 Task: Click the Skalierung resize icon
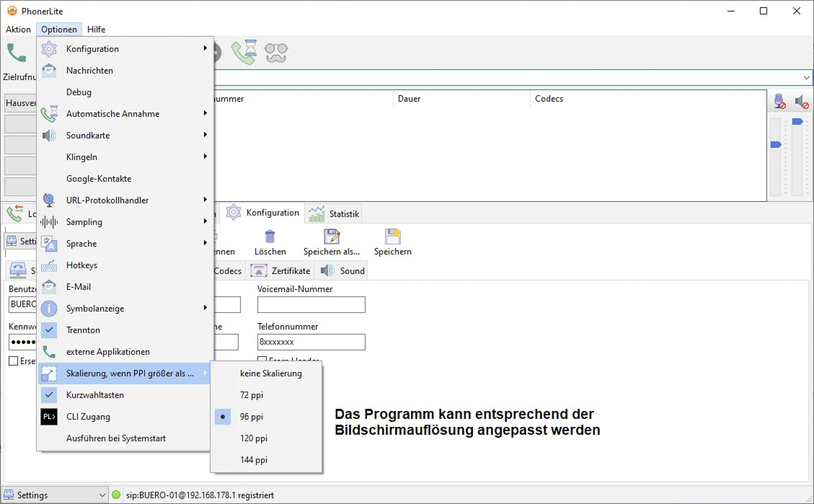tap(49, 373)
